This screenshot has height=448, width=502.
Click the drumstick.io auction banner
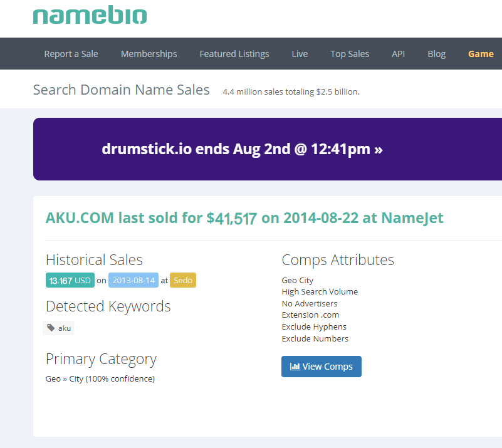[x=242, y=149]
